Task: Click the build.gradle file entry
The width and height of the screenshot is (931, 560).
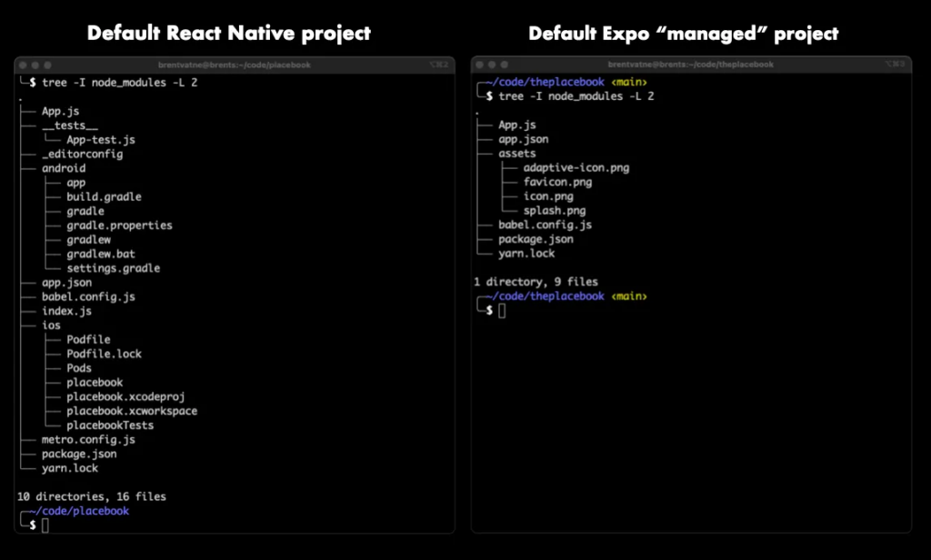Action: click(x=104, y=196)
